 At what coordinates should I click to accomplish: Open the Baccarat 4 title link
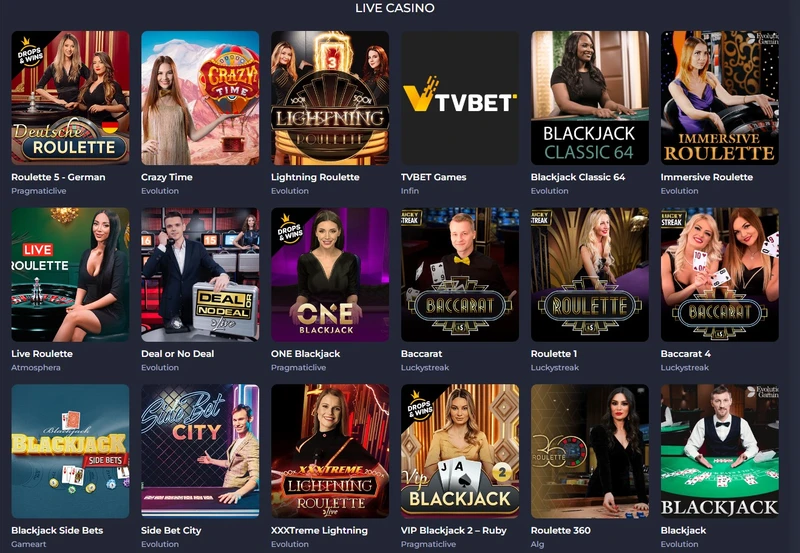[685, 354]
